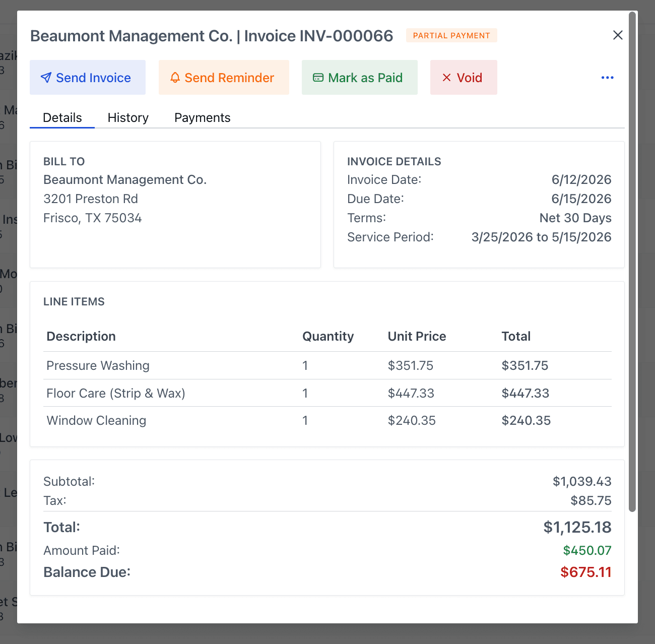Click the balance due $675.11
Screen dimensions: 655x644
pos(586,572)
